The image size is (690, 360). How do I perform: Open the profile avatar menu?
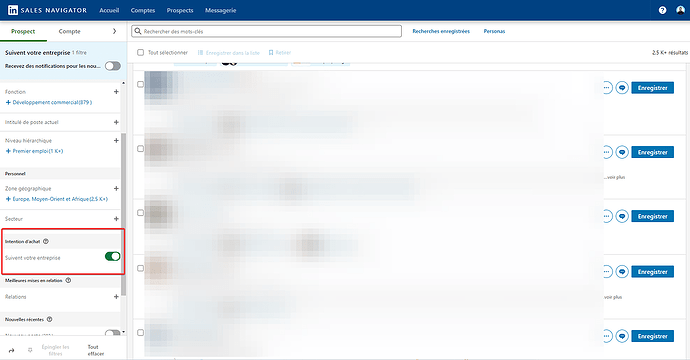(680, 10)
